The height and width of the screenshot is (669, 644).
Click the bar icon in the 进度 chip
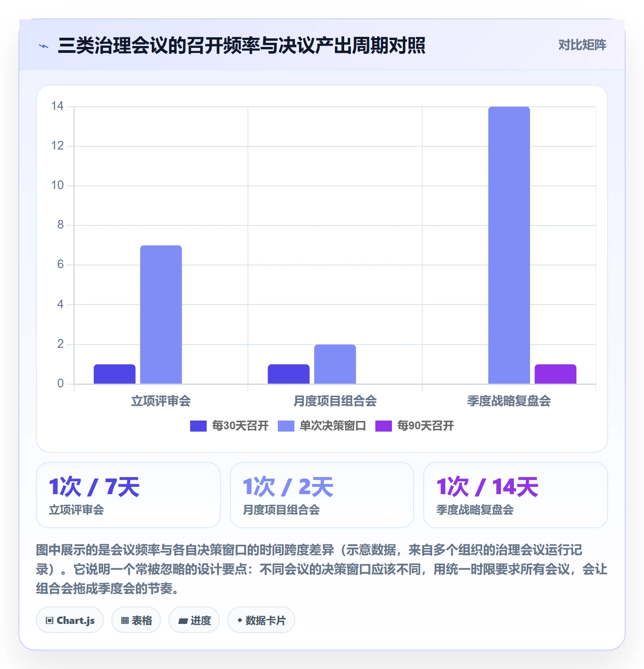pos(183,621)
